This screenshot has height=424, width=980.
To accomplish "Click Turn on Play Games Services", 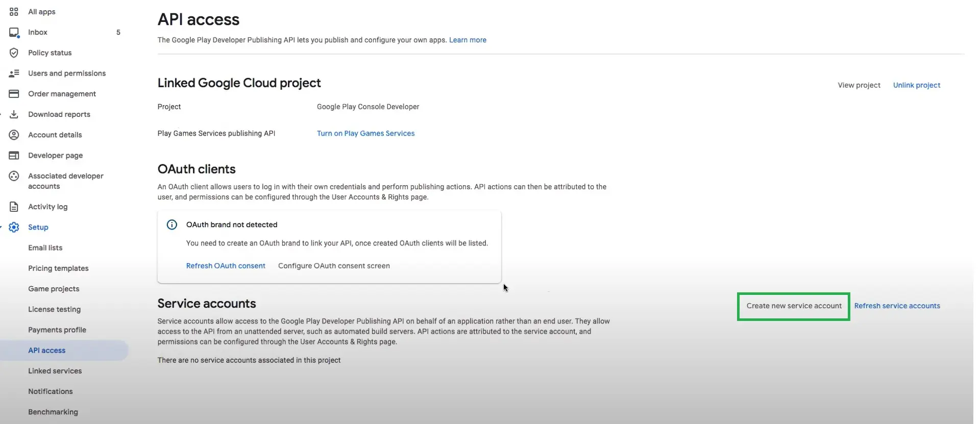I will pos(366,133).
